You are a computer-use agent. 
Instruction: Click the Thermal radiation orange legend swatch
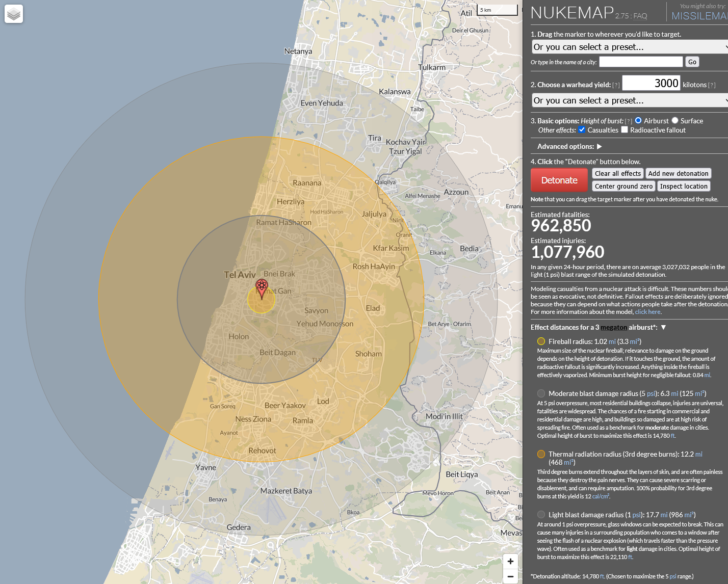[x=541, y=454]
